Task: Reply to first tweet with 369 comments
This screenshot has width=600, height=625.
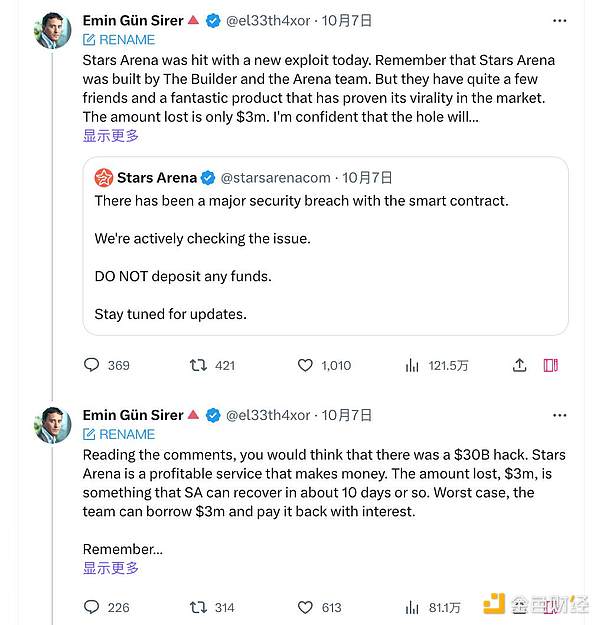Action: 92,365
